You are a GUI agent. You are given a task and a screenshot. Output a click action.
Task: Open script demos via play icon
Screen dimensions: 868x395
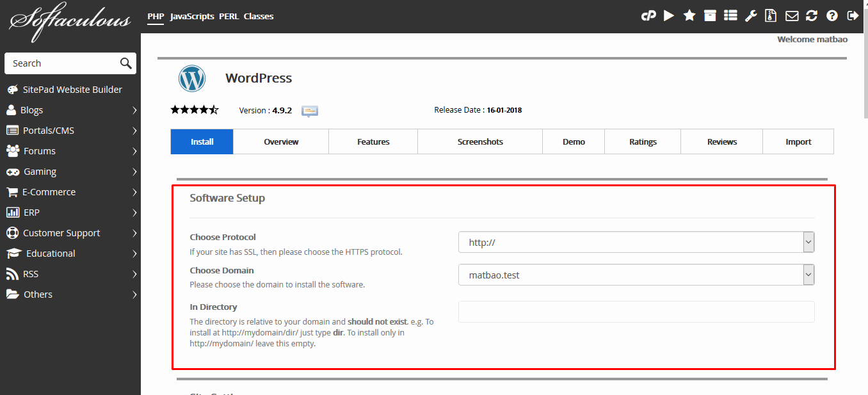click(x=669, y=16)
